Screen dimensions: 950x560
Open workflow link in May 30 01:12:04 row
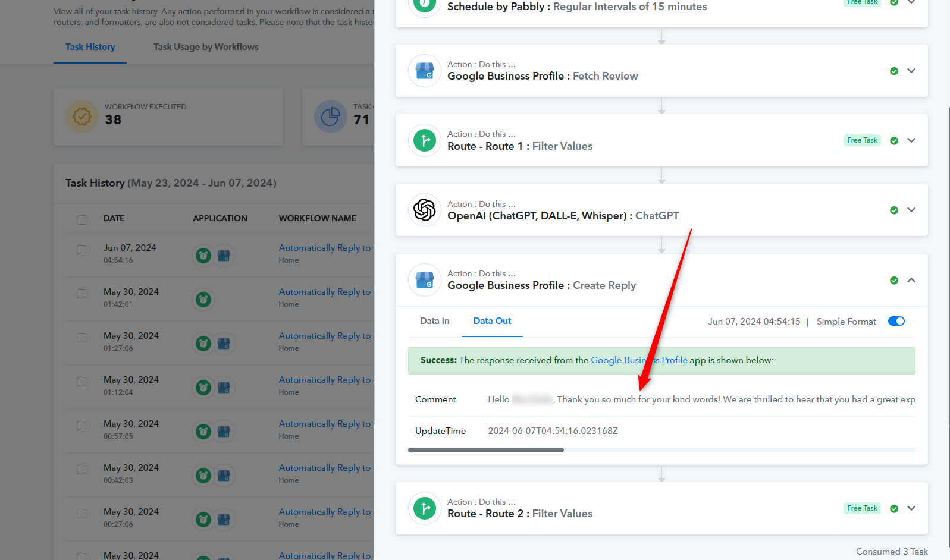(x=325, y=380)
